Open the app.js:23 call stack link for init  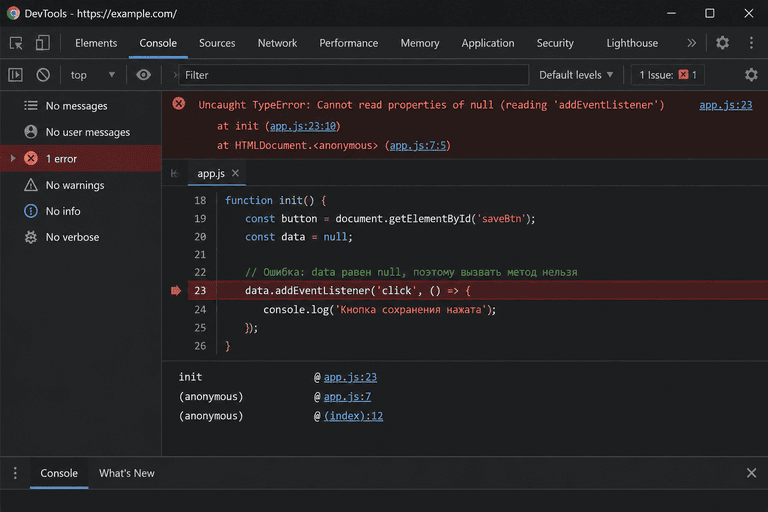click(350, 377)
